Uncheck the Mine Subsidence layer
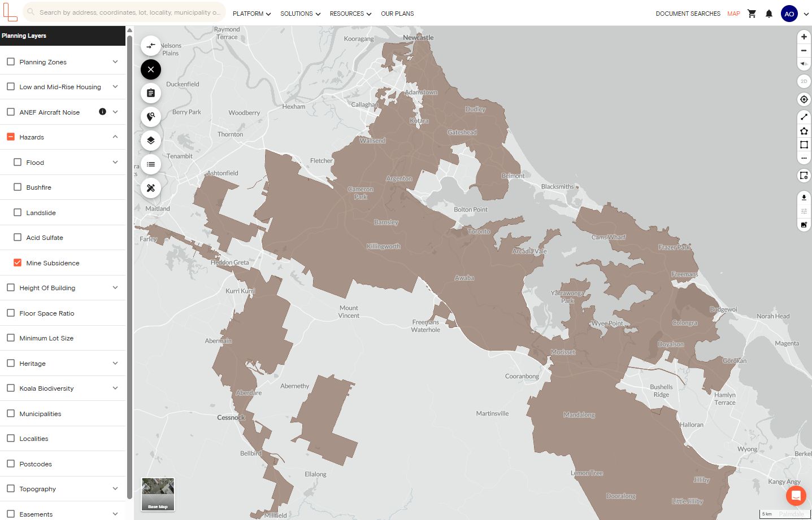 [x=18, y=263]
